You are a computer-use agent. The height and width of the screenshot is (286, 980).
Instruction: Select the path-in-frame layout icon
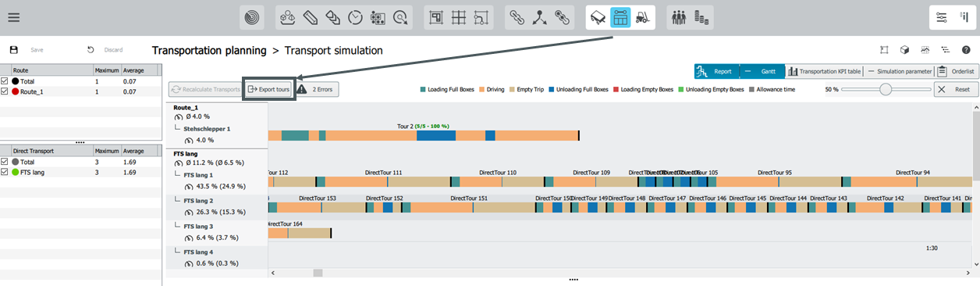tap(481, 17)
